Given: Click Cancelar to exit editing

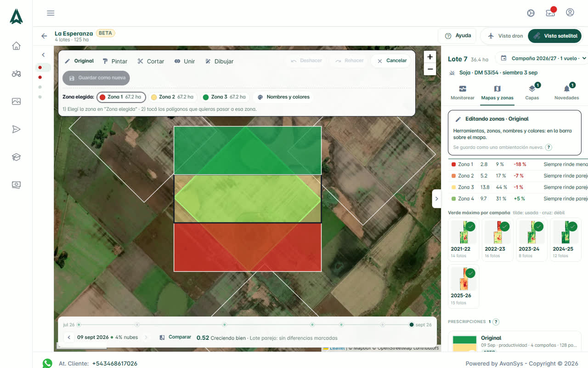Looking at the screenshot, I should click(x=391, y=61).
